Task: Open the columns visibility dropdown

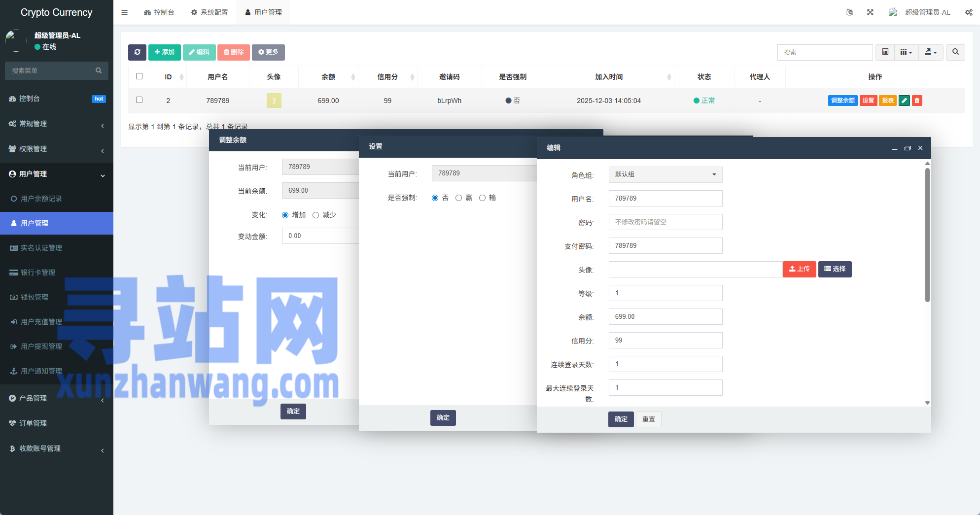Action: [x=906, y=52]
